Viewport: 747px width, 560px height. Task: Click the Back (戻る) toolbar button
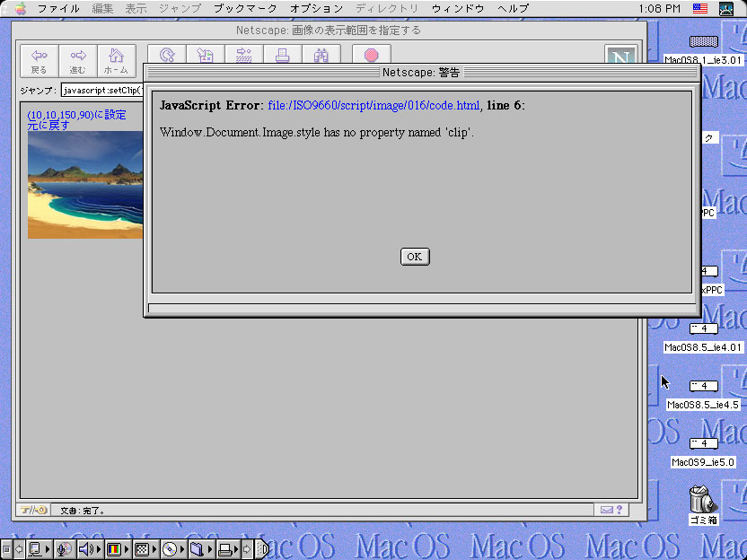coord(40,61)
